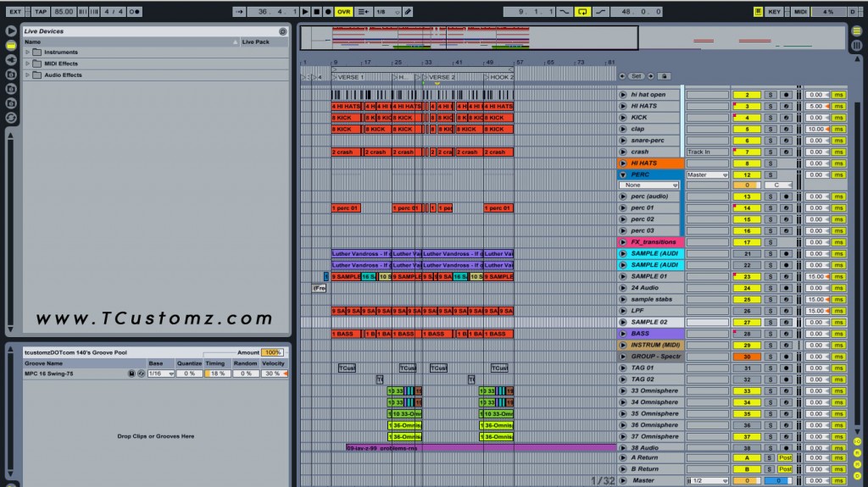868x487 pixels.
Task: Open the Master 1/2 output dropdown
Action: point(708,481)
